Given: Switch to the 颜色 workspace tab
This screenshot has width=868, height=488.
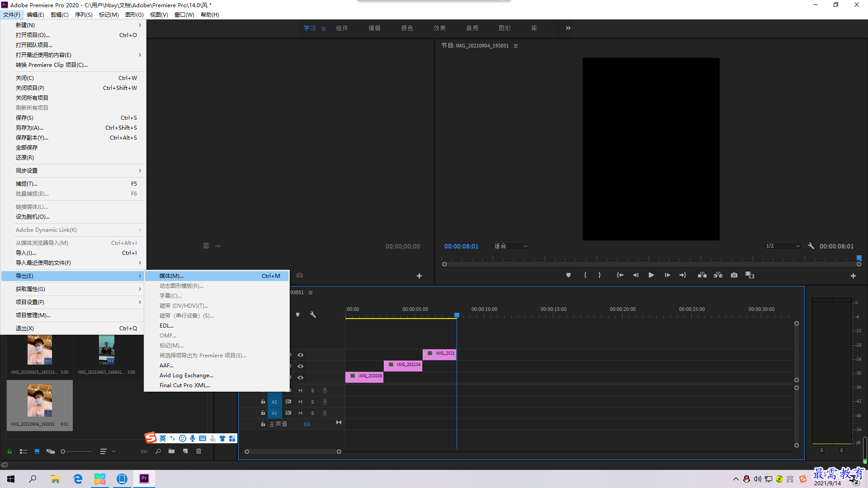Looking at the screenshot, I should [x=407, y=28].
